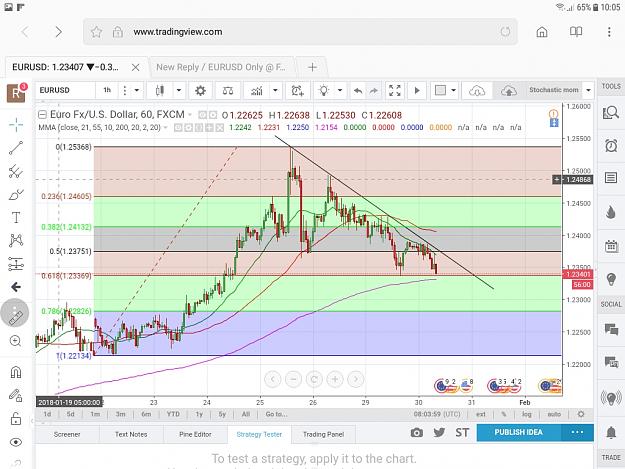Open the economic calendar panel

pos(611,246)
